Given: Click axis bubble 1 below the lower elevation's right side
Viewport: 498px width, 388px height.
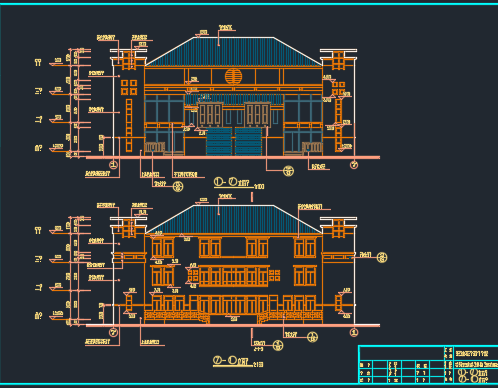Looking at the screenshot, I should tap(354, 332).
